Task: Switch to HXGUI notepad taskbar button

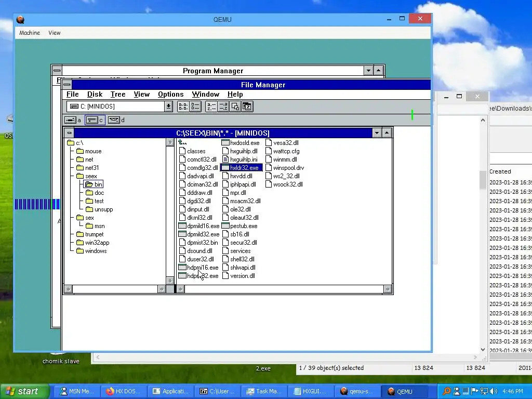Action: pos(311,391)
